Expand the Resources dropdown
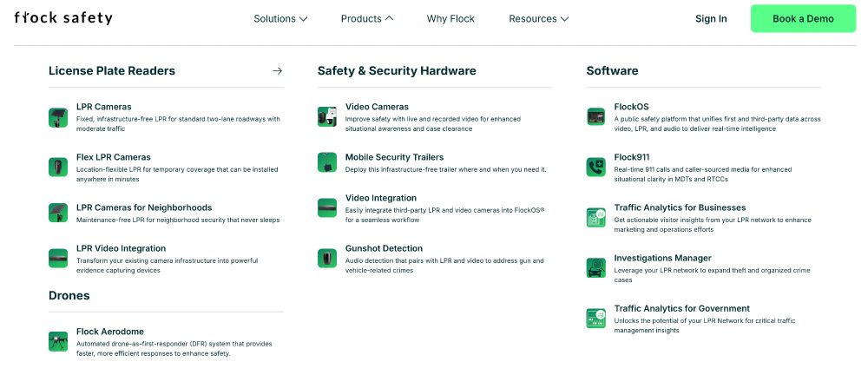 coord(539,19)
